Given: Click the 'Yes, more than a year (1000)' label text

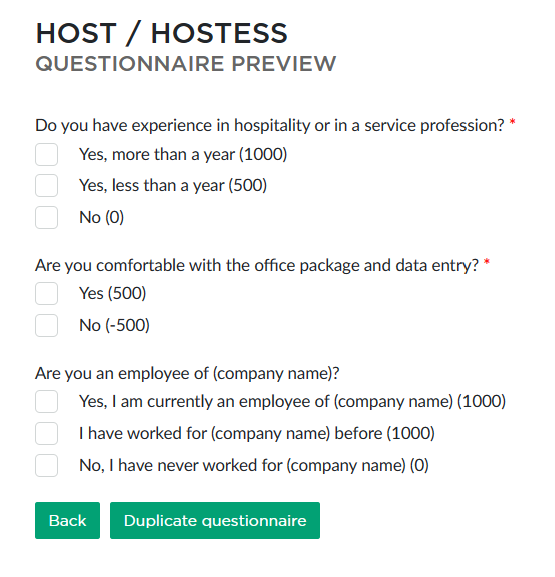Looking at the screenshot, I should point(183,155).
